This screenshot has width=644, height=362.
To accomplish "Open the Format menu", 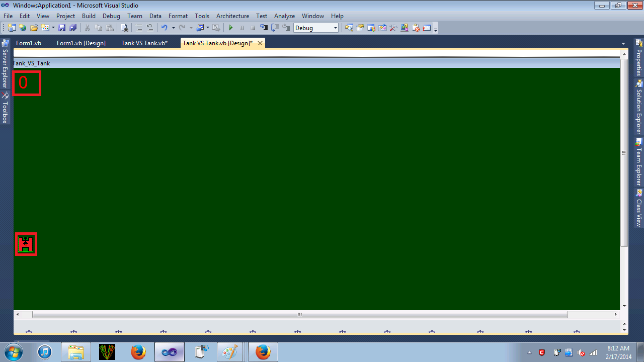I will coord(178,16).
